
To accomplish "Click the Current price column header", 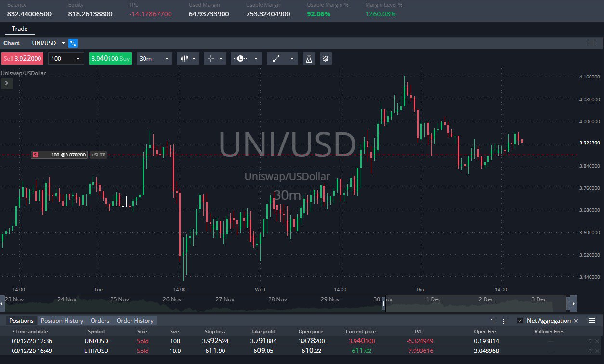I will (361, 332).
